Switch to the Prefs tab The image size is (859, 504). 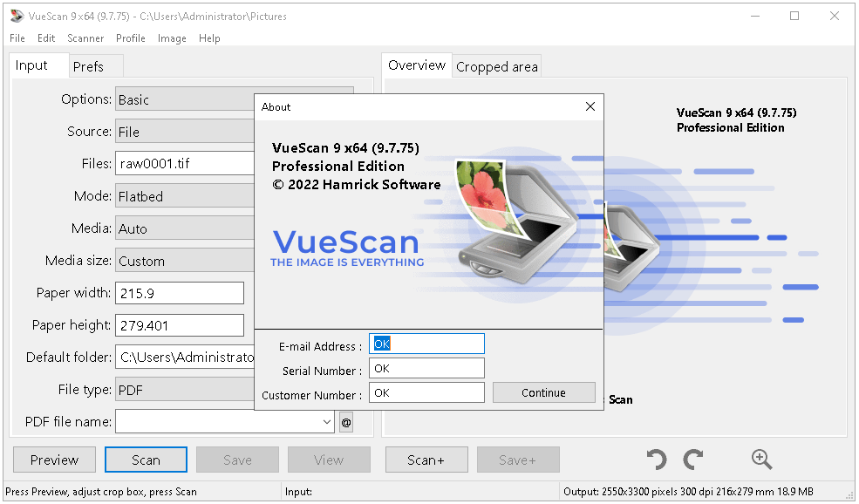[96, 66]
